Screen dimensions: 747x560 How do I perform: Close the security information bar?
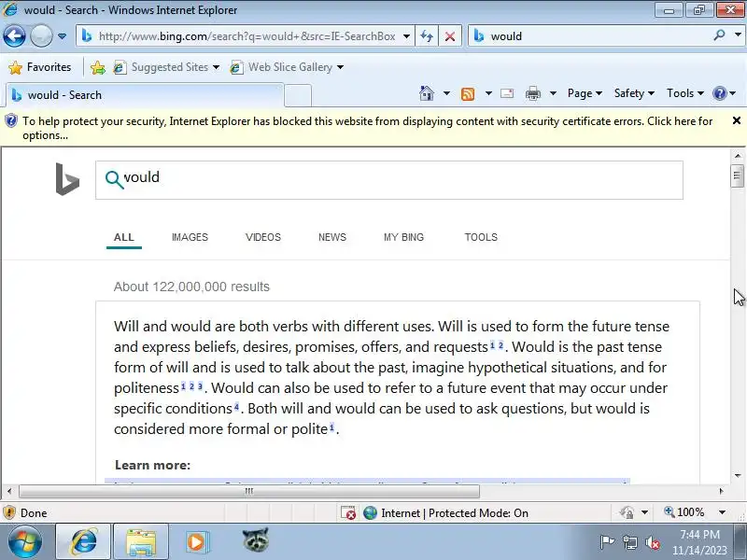coord(737,121)
